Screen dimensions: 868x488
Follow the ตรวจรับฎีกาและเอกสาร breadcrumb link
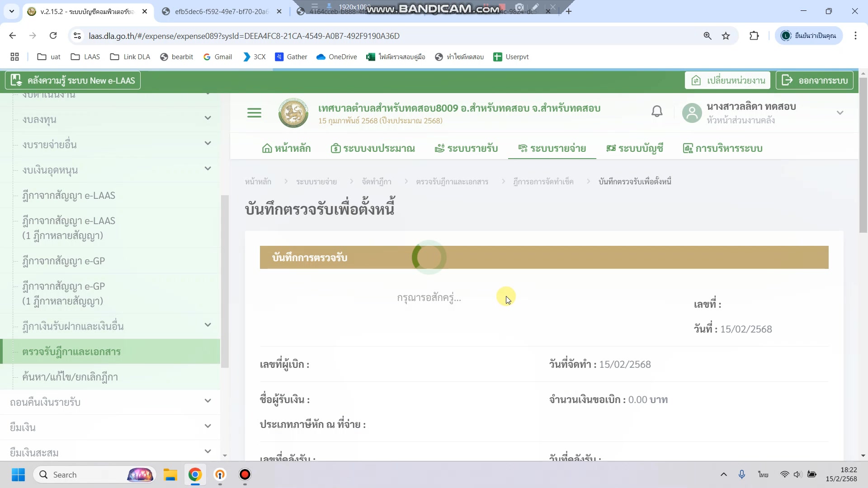[452, 182]
